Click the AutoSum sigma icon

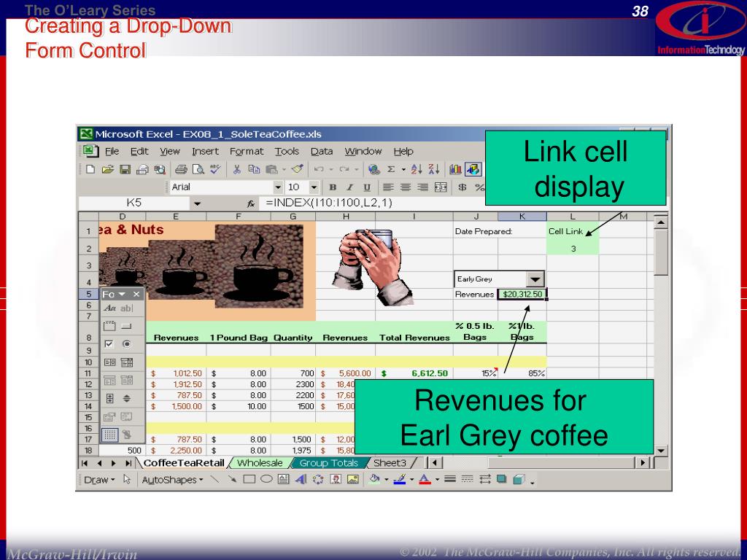tap(391, 169)
